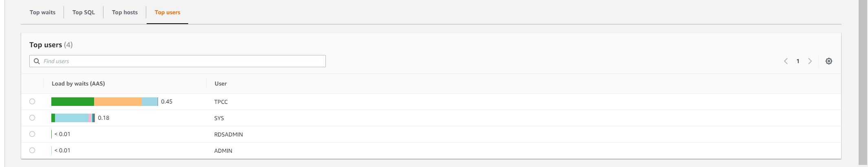Click the Load by waits (AAS) column header

[x=78, y=83]
